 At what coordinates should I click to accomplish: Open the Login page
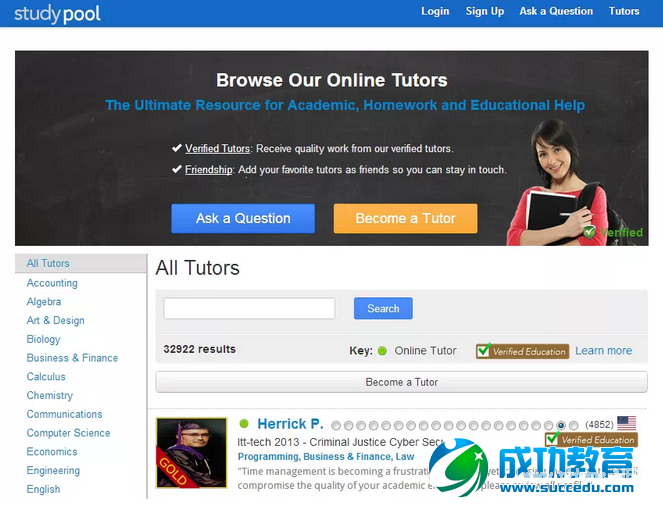pos(435,11)
